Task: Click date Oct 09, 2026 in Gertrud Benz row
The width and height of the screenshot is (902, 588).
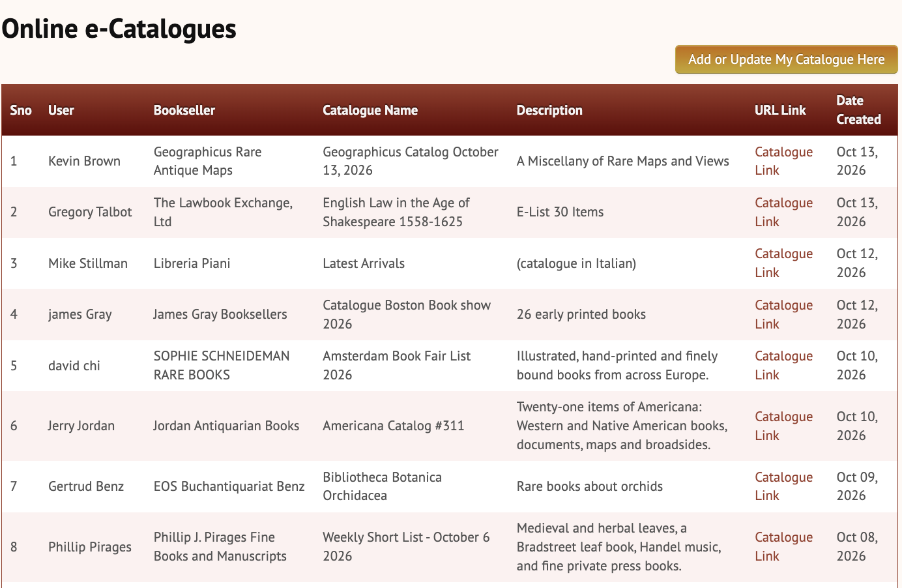Action: [858, 486]
